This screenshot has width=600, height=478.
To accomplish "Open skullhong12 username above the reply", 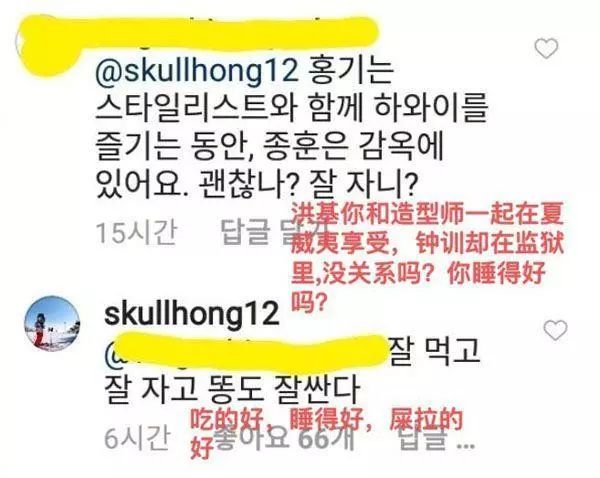I will [192, 314].
